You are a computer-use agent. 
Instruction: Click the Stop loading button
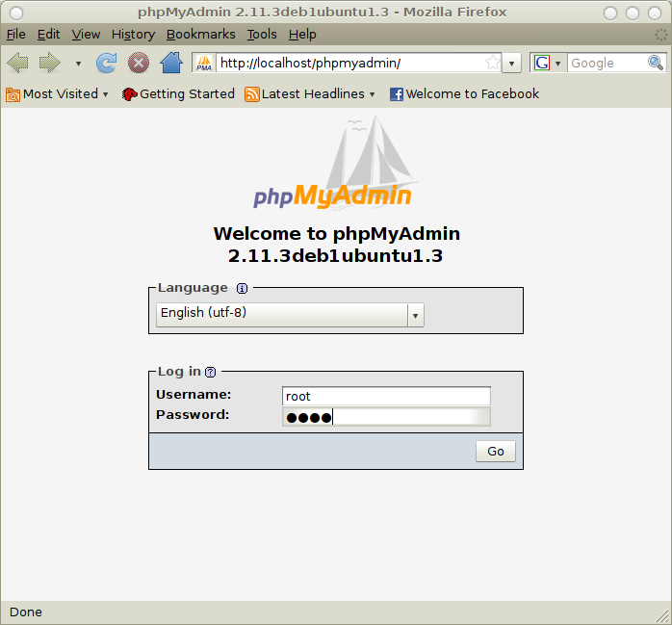[139, 63]
